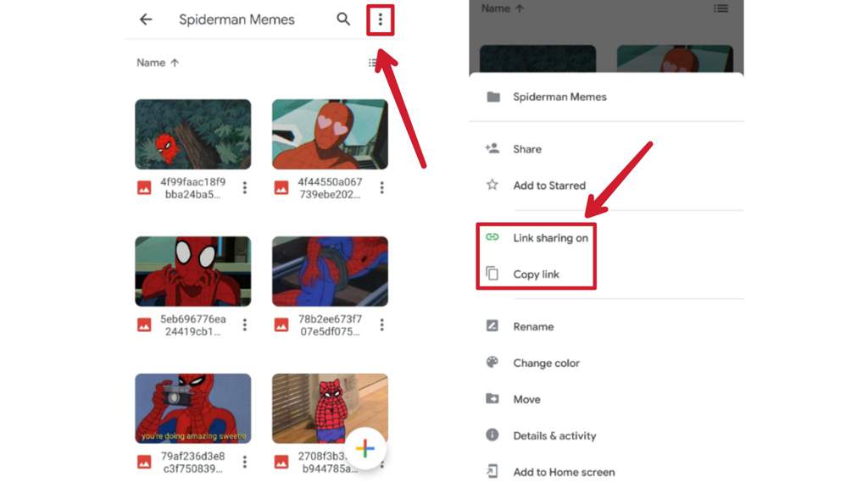This screenshot has width=868, height=488.
Task: Open more options for 78b2ee673f7 file
Action: click(382, 324)
